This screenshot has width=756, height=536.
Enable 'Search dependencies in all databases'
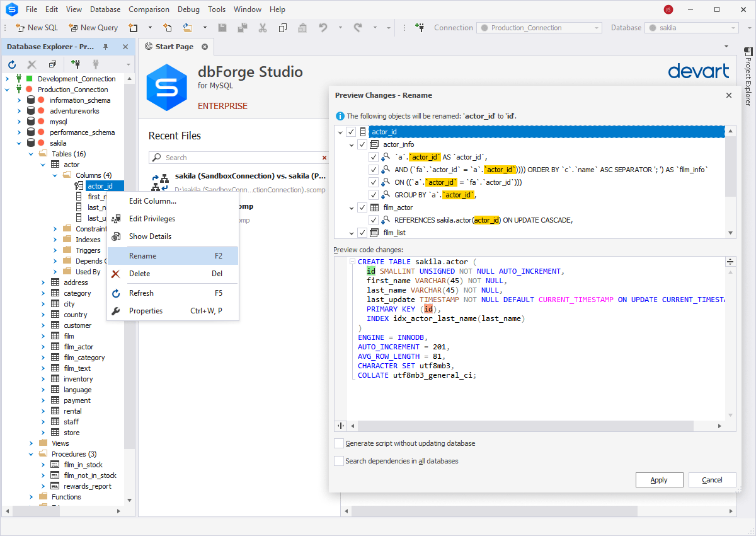339,460
